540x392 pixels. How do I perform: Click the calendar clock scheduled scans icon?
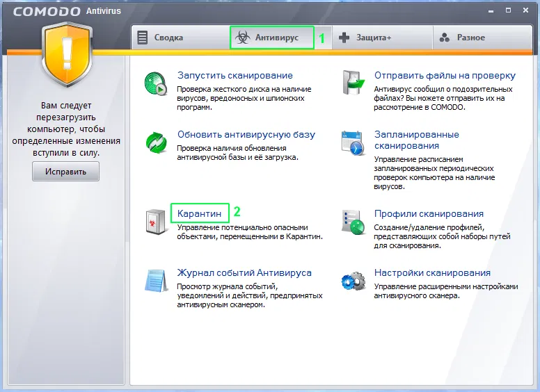click(353, 142)
